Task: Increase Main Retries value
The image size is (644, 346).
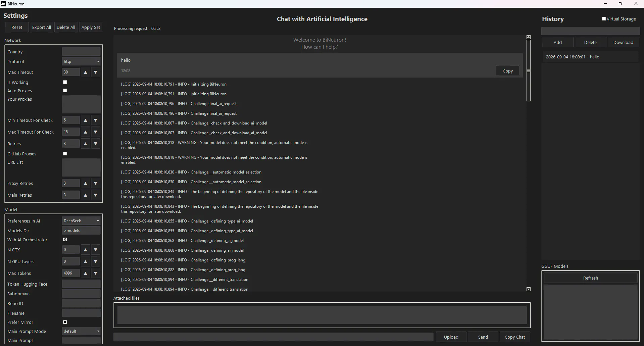Action: click(86, 195)
